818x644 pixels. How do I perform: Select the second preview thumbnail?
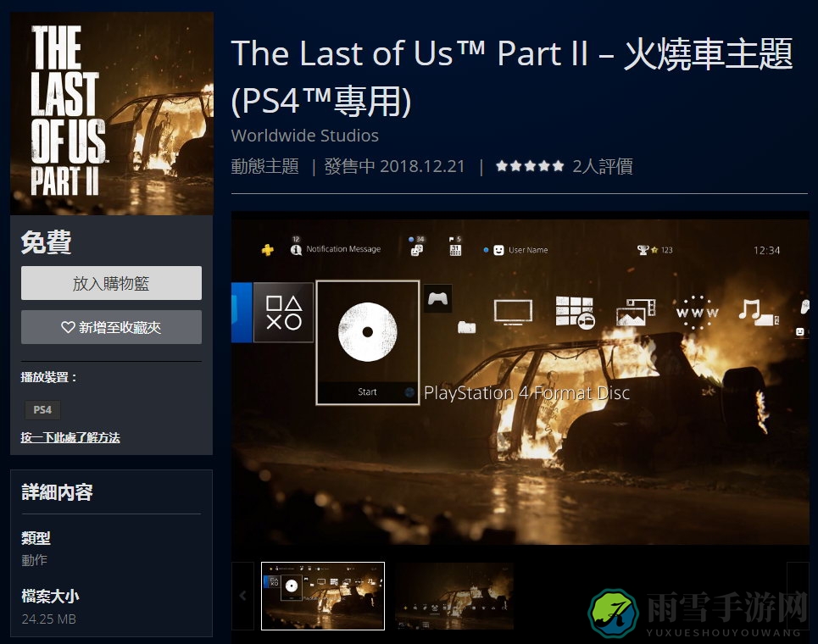pyautogui.click(x=454, y=596)
